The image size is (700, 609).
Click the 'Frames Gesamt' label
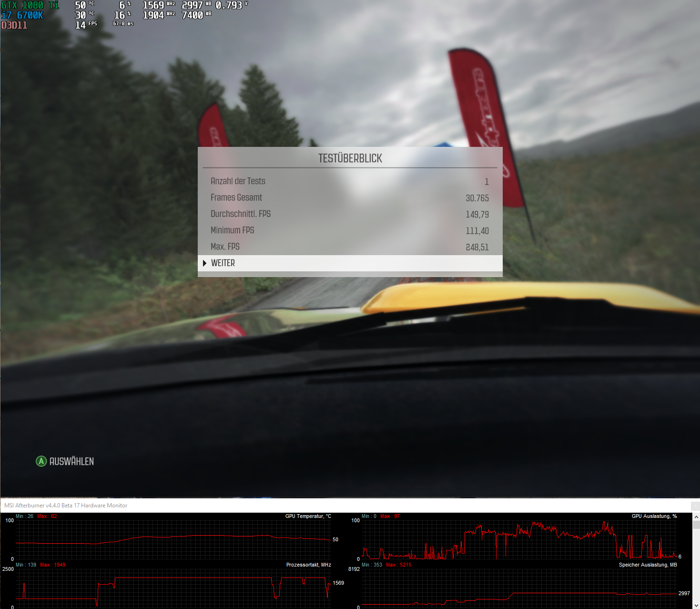[x=236, y=197]
